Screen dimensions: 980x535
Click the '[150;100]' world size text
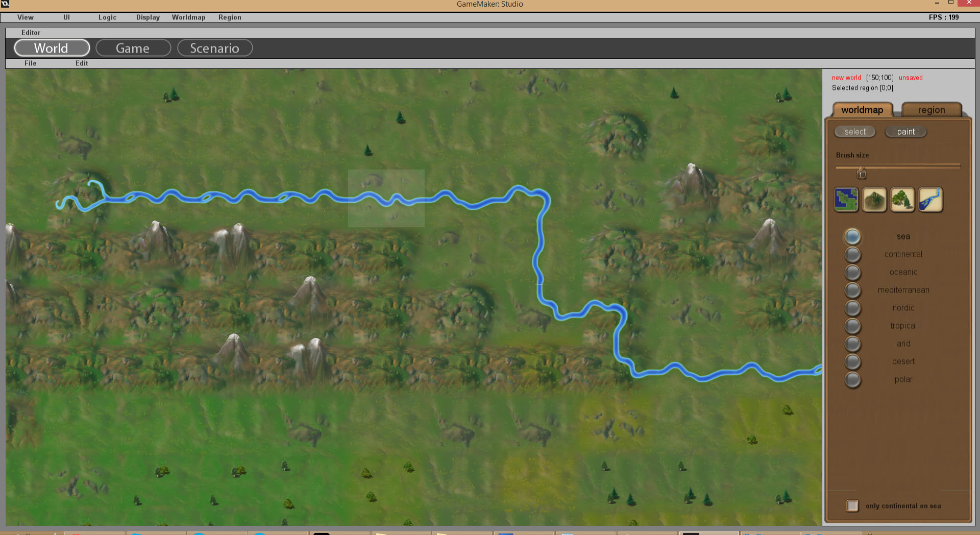click(x=879, y=78)
